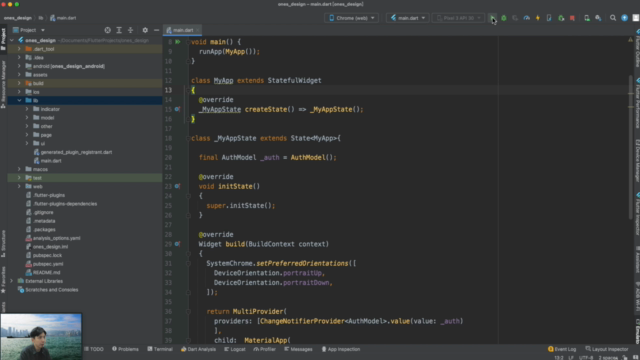Select README.md in project tree
The image size is (640, 360).
coord(46,273)
